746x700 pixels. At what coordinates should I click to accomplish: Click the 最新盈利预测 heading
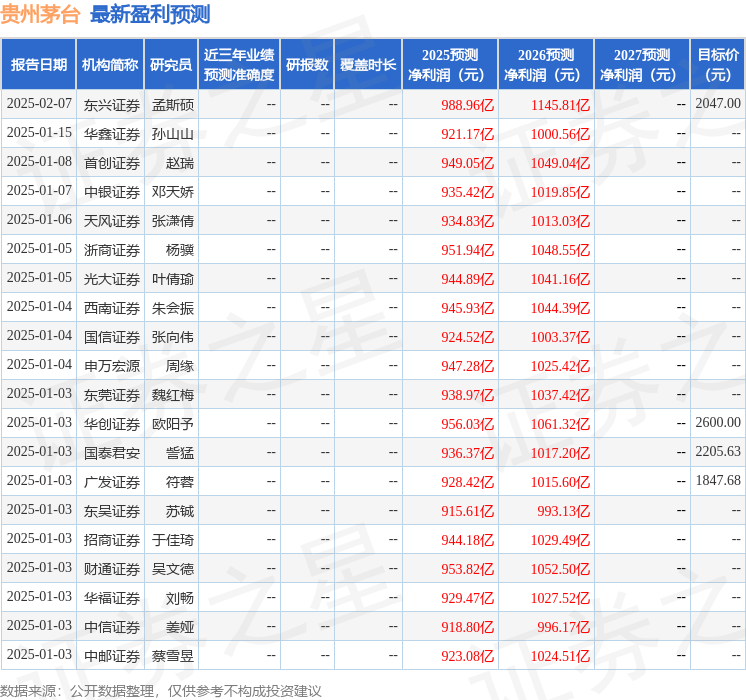(x=150, y=14)
